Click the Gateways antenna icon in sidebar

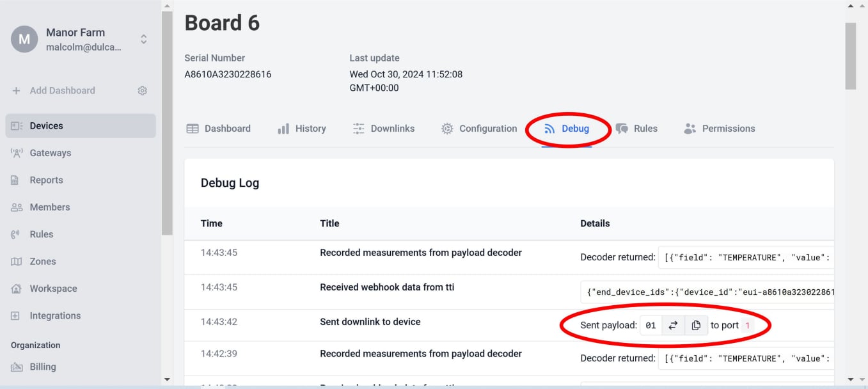17,153
